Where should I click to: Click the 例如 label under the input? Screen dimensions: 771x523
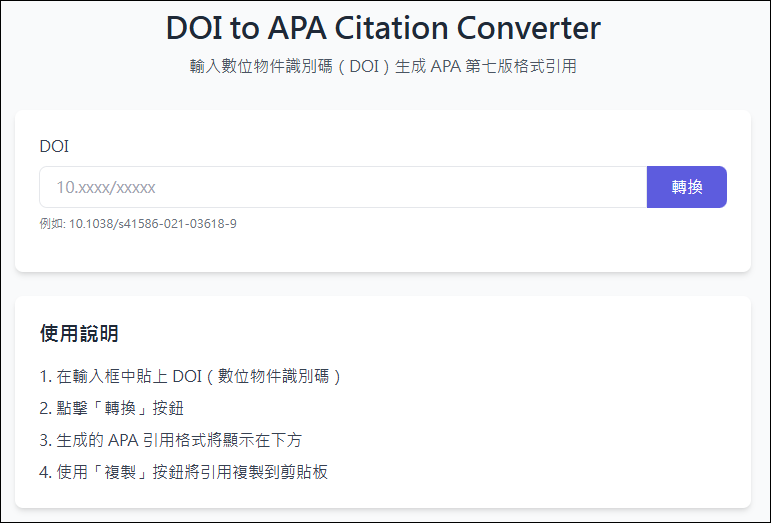(x=51, y=224)
